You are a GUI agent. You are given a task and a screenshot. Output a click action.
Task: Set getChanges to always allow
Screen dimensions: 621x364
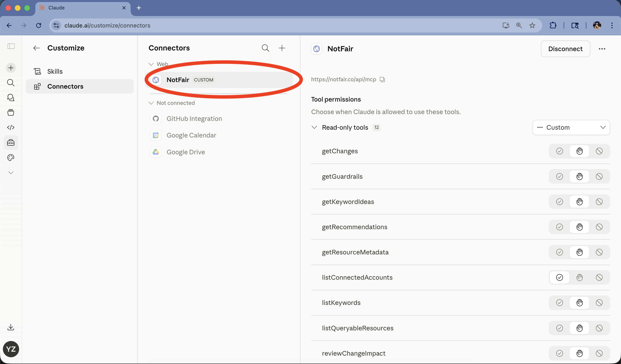click(x=559, y=151)
